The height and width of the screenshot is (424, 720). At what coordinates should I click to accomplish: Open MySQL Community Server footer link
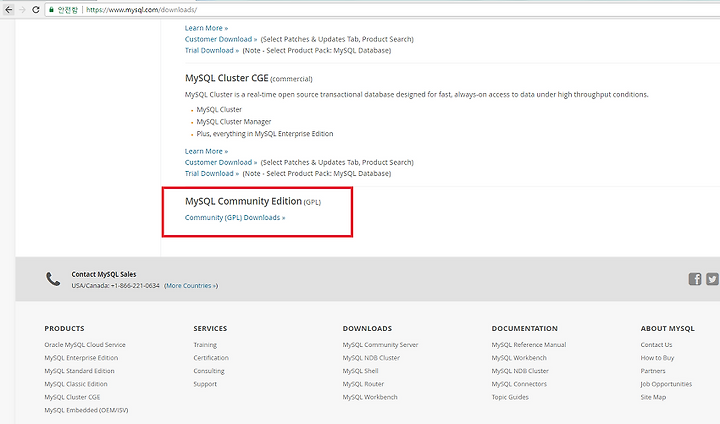(x=380, y=345)
